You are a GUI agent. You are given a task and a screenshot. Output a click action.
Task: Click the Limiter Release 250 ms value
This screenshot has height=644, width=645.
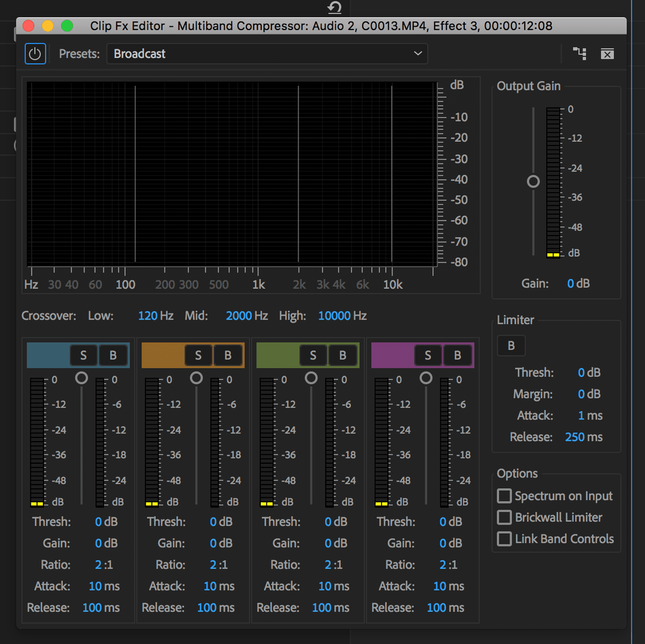pos(583,437)
